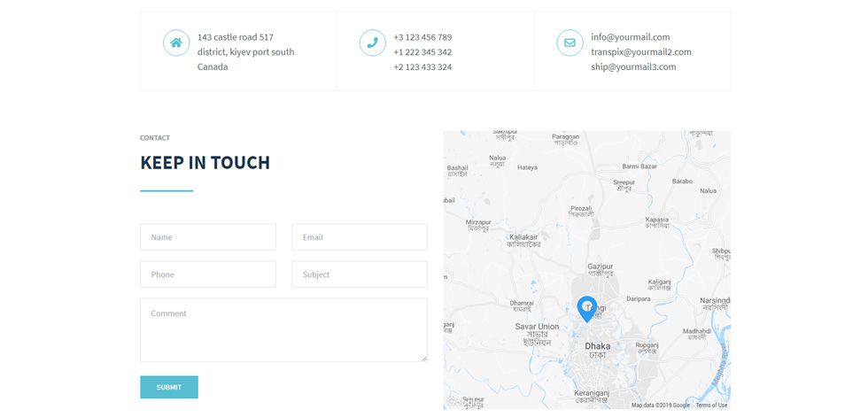Focus the Name input field
This screenshot has width=868, height=417.
tap(208, 237)
